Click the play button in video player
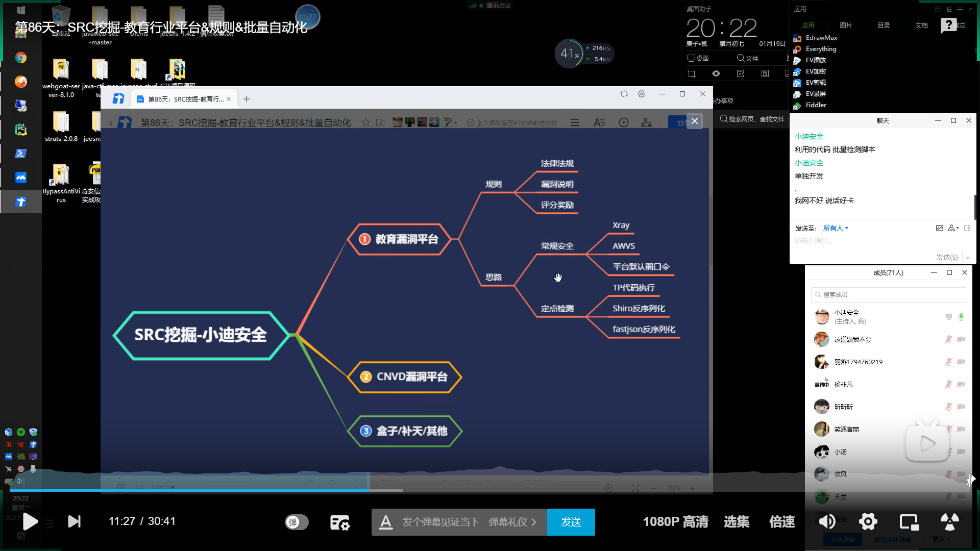The height and width of the screenshot is (551, 980). click(30, 521)
